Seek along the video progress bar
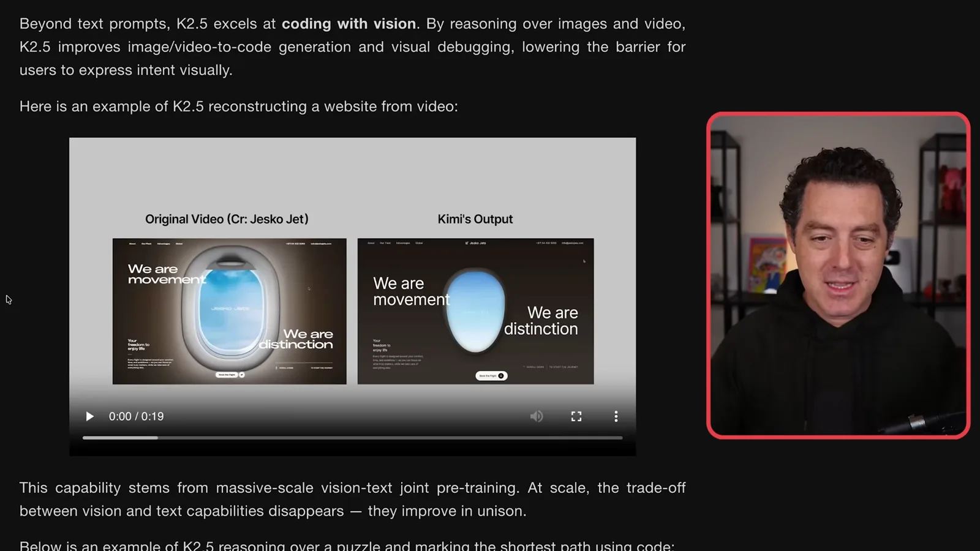 [x=352, y=438]
